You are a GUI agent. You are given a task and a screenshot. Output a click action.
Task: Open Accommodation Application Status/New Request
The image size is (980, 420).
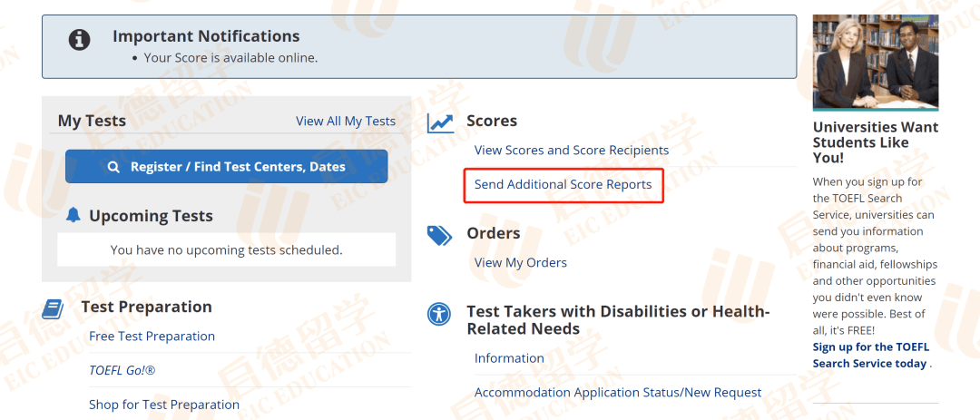click(x=618, y=393)
